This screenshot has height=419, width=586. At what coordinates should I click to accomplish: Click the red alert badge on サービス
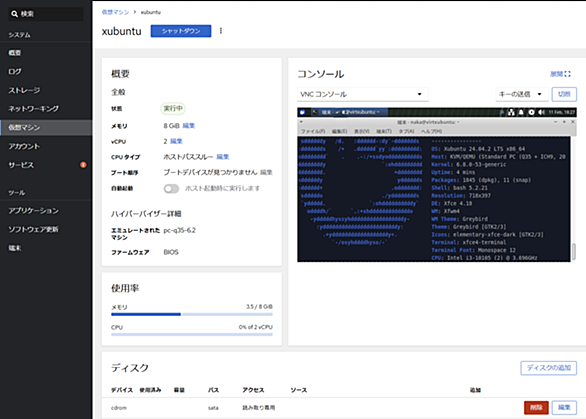click(83, 164)
